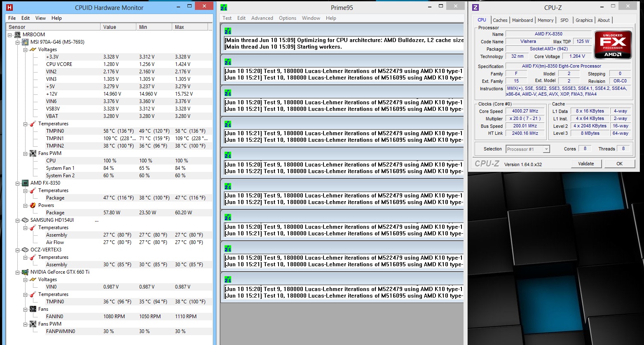Image resolution: width=644 pixels, height=345 pixels.
Task: Click the Value column header
Action: tap(118, 27)
